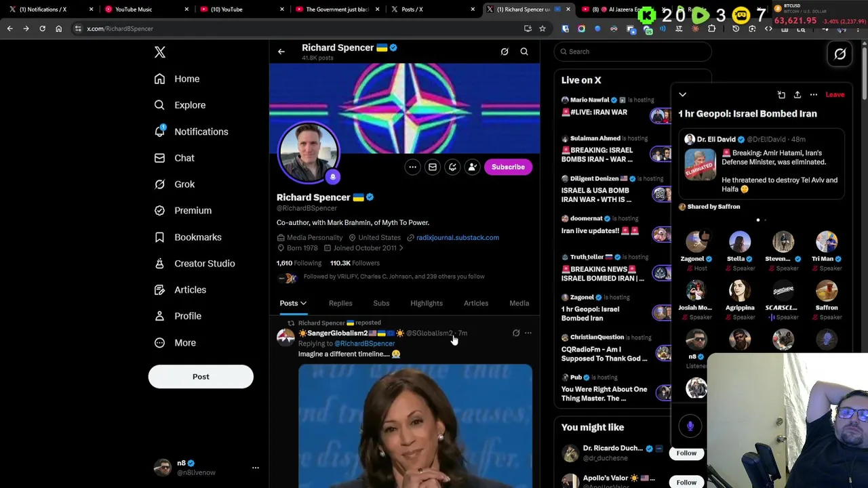Viewport: 868px width, 488px height.
Task: Open n8 account options ellipsis
Action: pyautogui.click(x=256, y=468)
